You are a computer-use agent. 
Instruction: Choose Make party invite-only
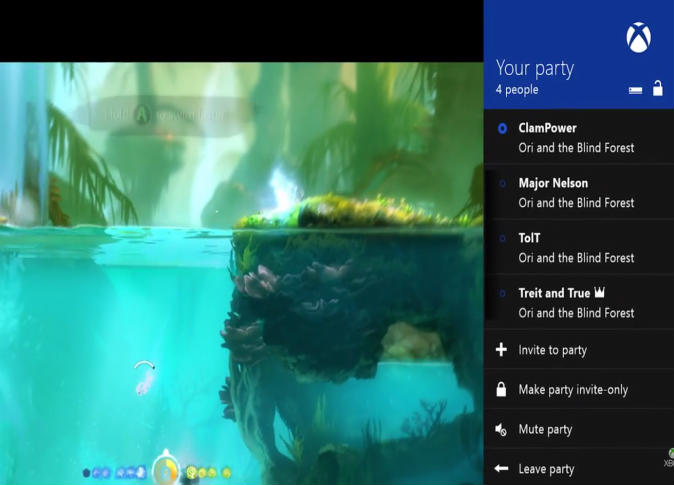point(579,389)
